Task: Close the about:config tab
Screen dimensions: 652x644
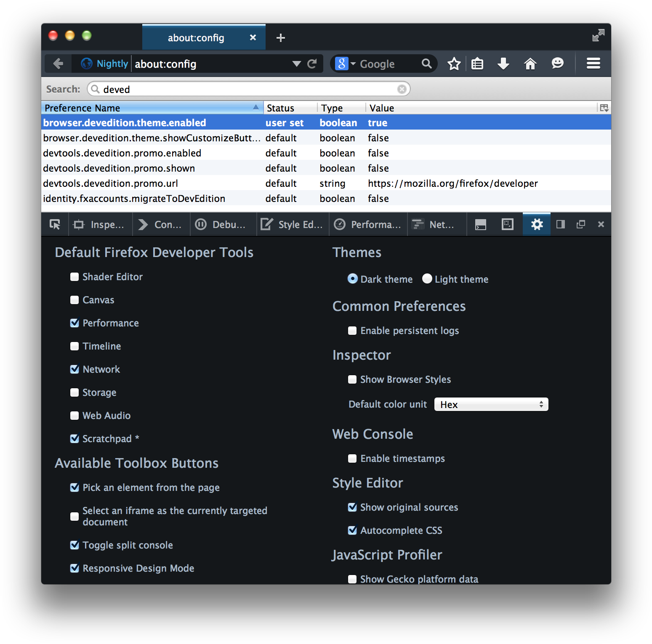Action: tap(253, 37)
